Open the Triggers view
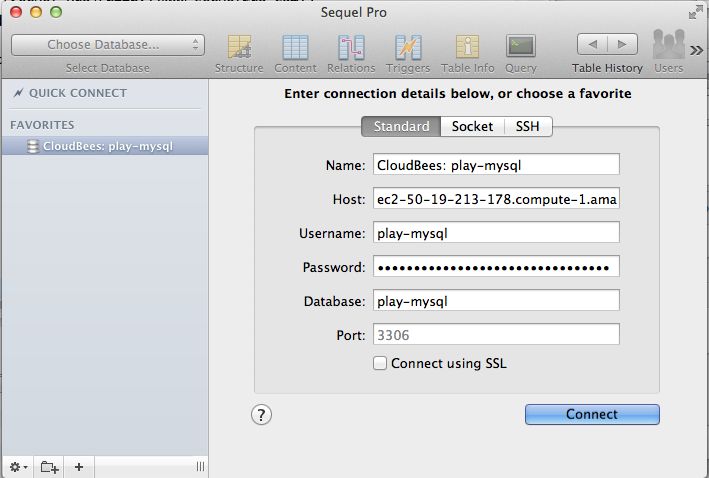Screen dimensions: 709x478 [408, 54]
